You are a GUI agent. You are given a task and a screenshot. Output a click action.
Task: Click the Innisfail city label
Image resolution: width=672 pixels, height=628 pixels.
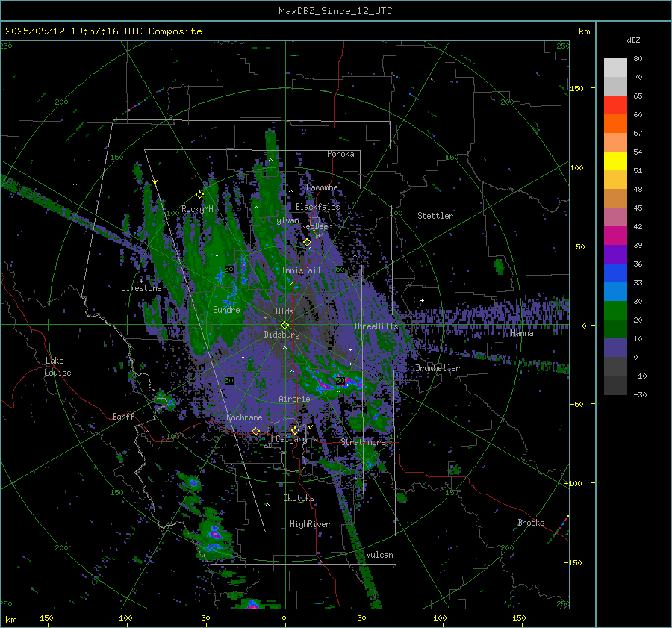tap(301, 270)
